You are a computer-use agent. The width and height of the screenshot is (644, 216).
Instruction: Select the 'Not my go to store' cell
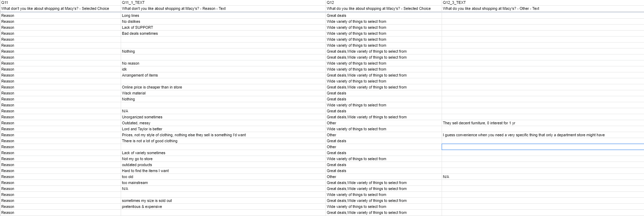[x=223, y=159]
